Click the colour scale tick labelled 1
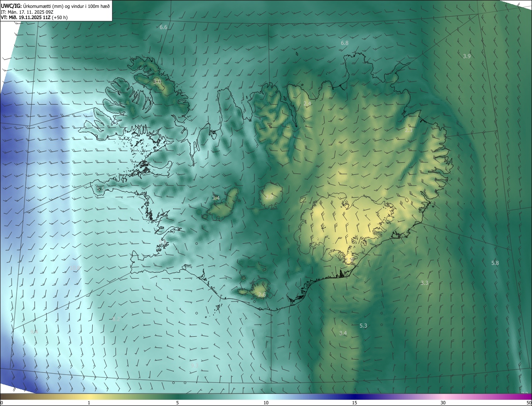The image size is (532, 406). tap(89, 403)
